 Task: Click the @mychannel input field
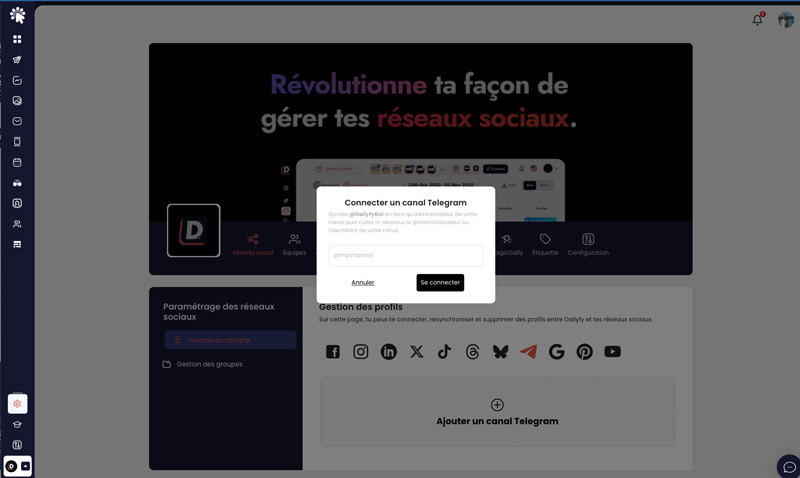(x=406, y=256)
